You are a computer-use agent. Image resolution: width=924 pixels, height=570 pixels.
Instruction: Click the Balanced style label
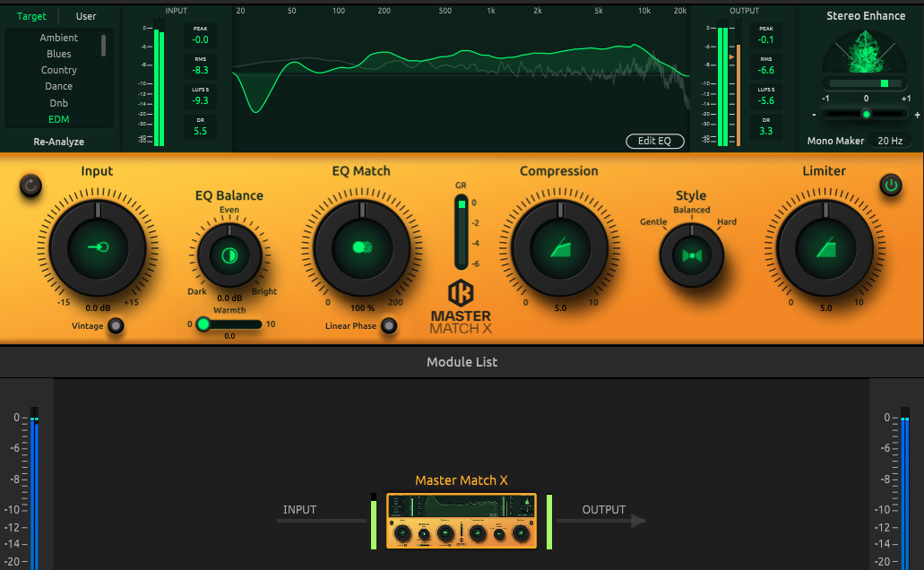point(691,210)
